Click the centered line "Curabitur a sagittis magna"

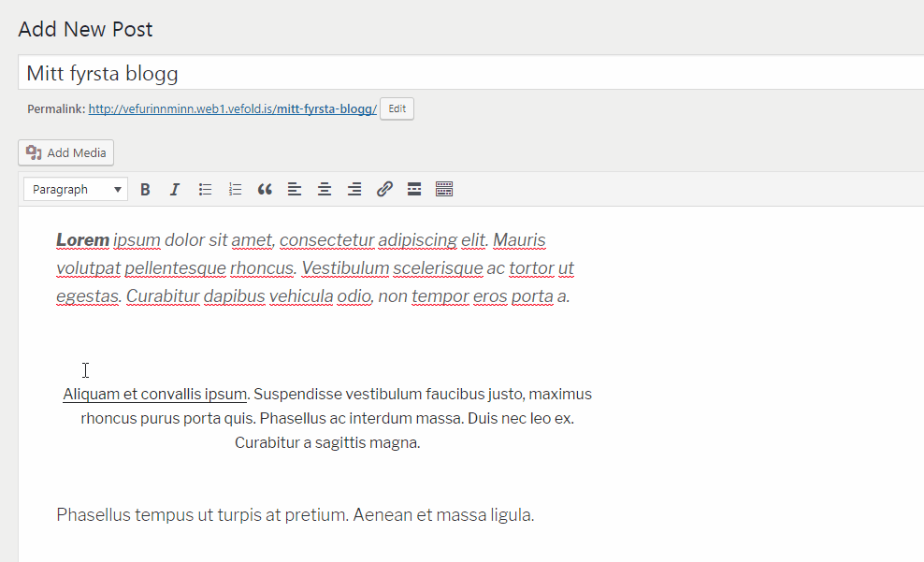click(327, 442)
